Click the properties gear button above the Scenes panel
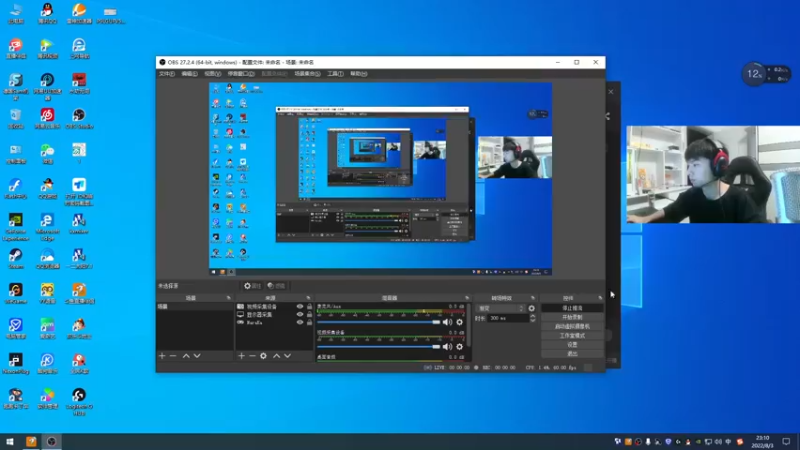Viewport: 800px width, 450px height. 253,286
